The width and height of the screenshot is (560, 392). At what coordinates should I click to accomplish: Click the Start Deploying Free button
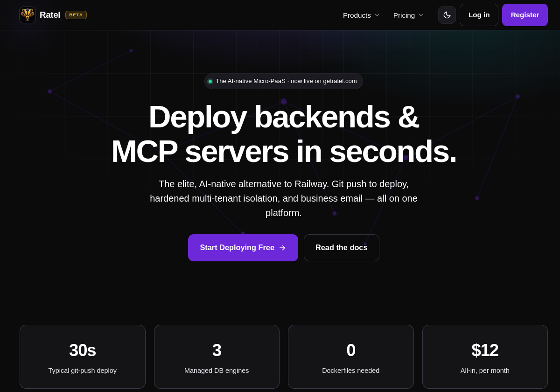click(243, 248)
